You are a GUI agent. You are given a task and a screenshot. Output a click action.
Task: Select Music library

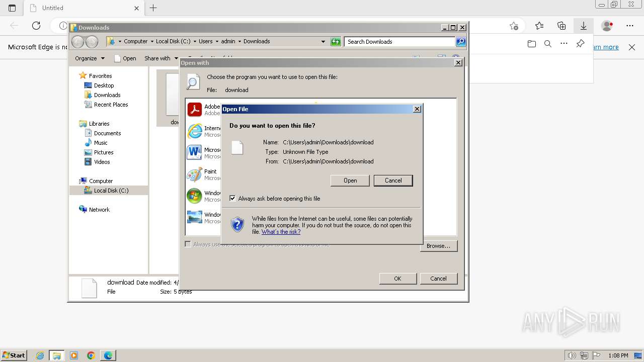101,143
